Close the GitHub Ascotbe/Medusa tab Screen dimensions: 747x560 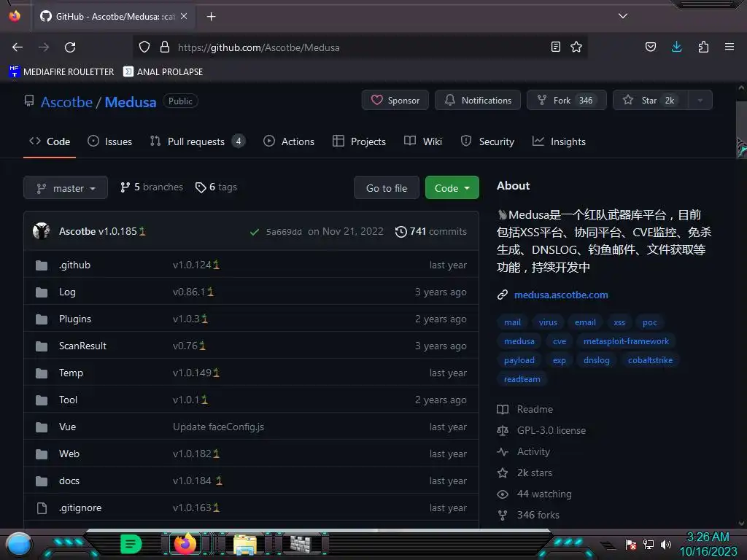point(184,16)
